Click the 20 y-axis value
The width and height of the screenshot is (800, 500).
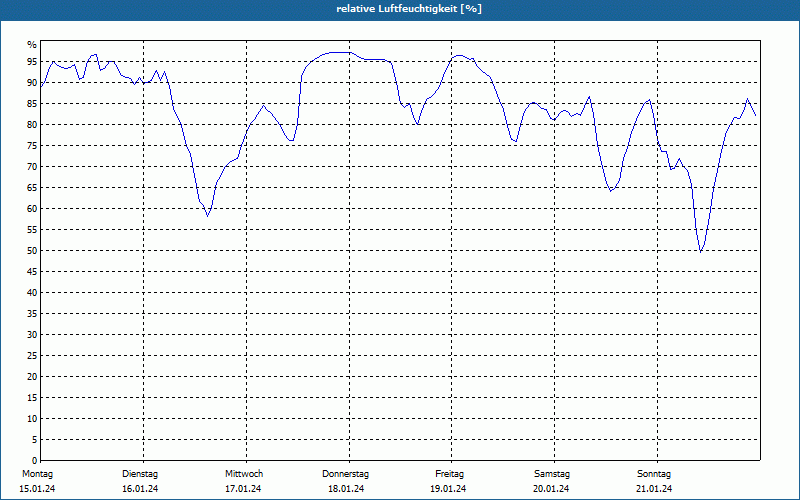click(x=32, y=377)
